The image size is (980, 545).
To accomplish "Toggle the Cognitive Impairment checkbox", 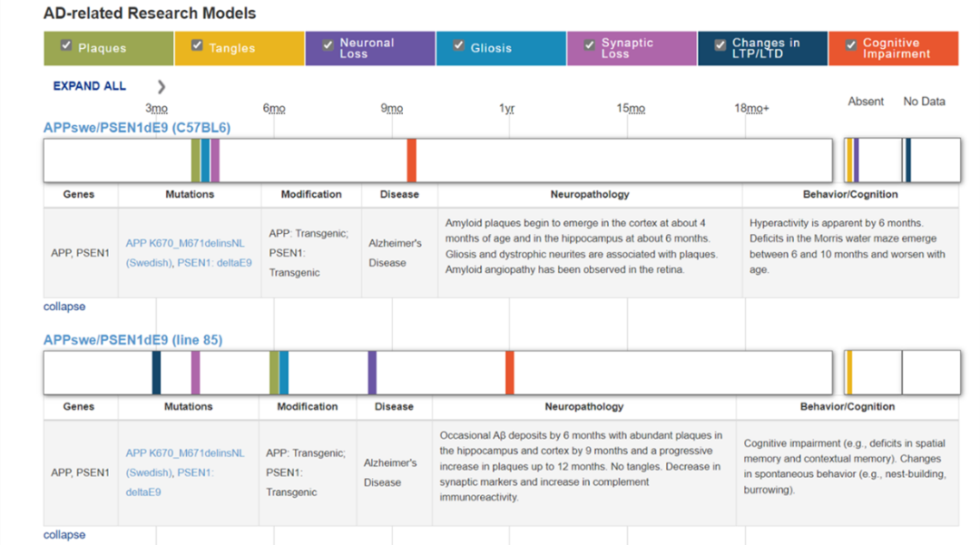I will tap(850, 45).
